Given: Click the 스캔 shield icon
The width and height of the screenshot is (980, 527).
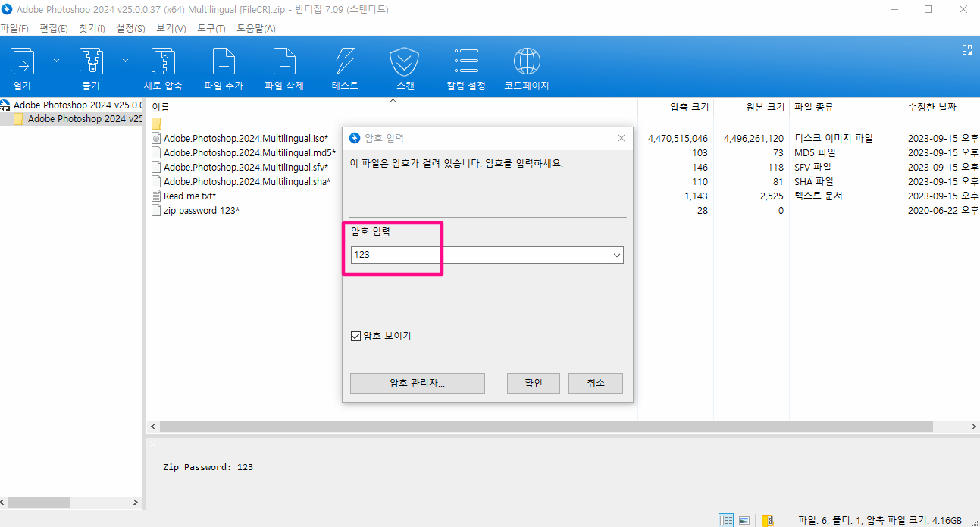Looking at the screenshot, I should (405, 61).
